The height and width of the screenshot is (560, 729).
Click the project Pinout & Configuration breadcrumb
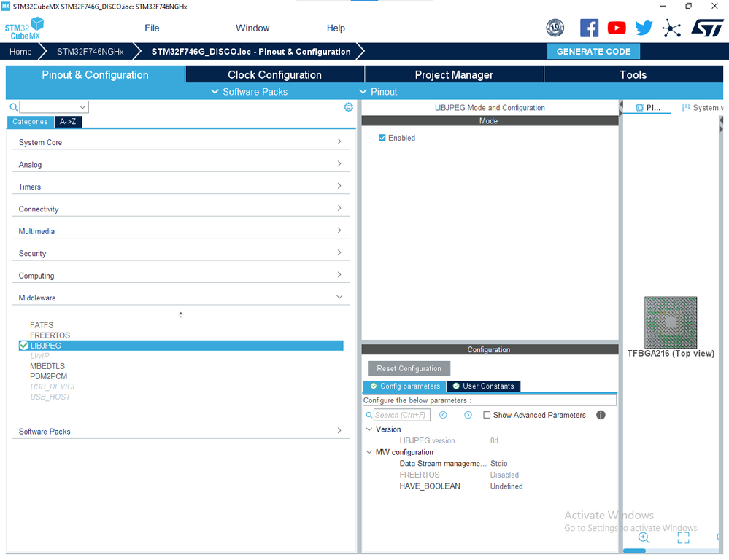[251, 52]
